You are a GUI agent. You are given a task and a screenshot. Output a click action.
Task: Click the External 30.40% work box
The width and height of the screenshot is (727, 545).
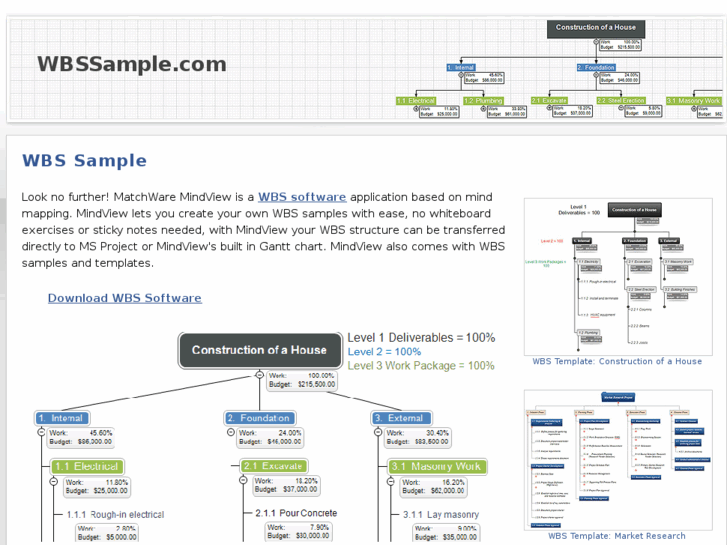point(418,437)
